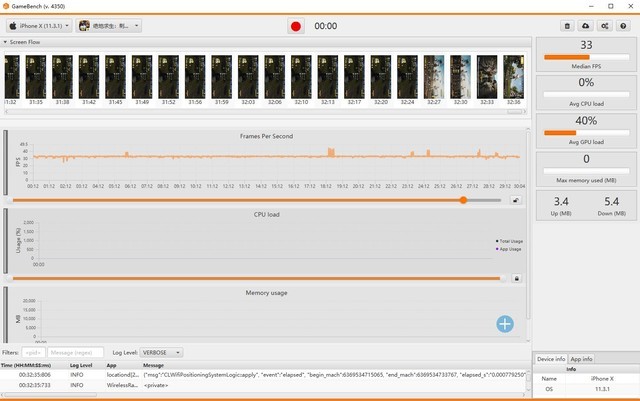Click the Apple device icon
Image resolution: width=640 pixels, height=401 pixels.
tap(14, 26)
